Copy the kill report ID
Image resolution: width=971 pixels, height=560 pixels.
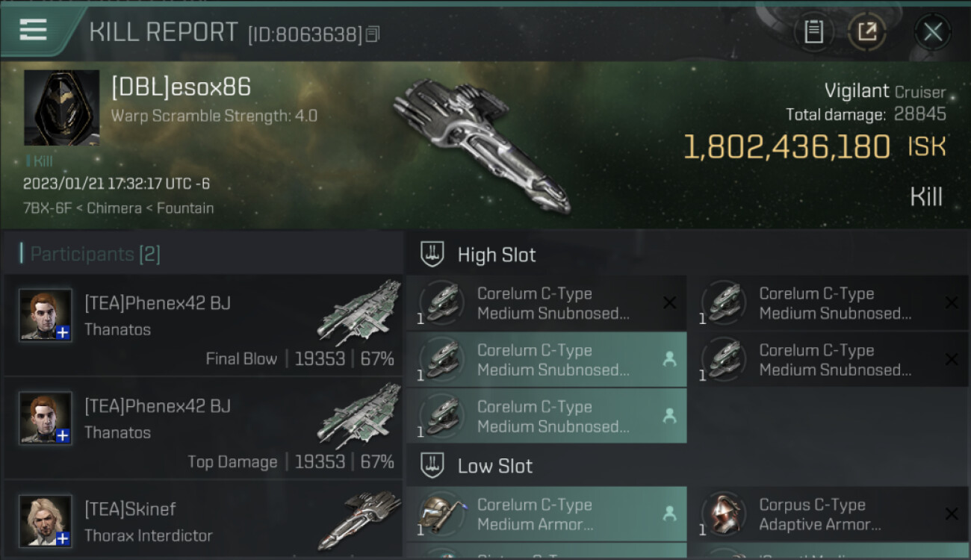pyautogui.click(x=373, y=34)
